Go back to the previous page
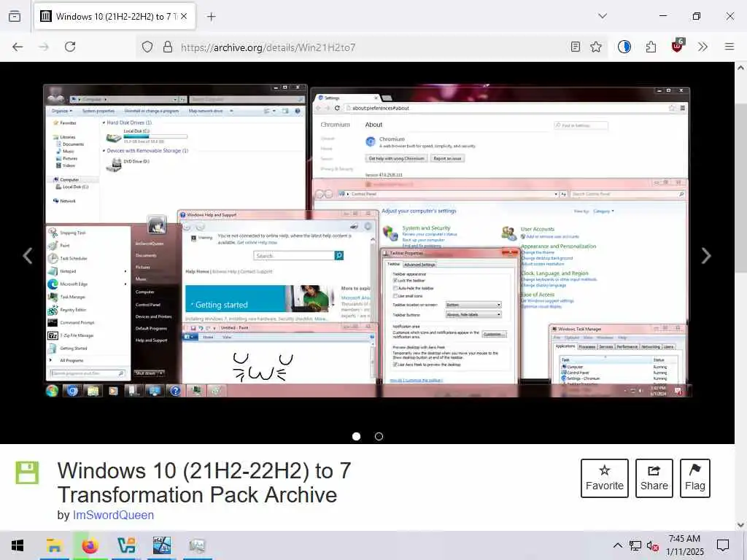This screenshot has width=747, height=560. 18,47
